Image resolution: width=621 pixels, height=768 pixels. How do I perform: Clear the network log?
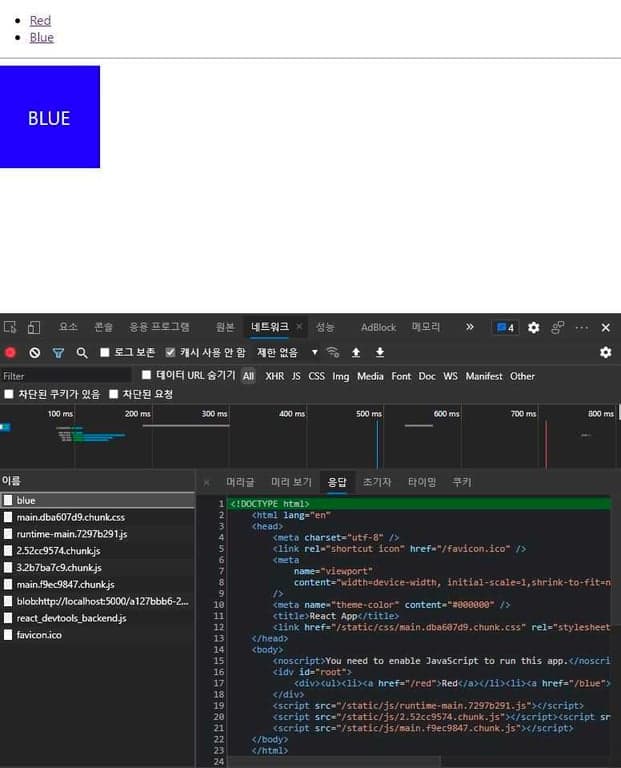(35, 353)
